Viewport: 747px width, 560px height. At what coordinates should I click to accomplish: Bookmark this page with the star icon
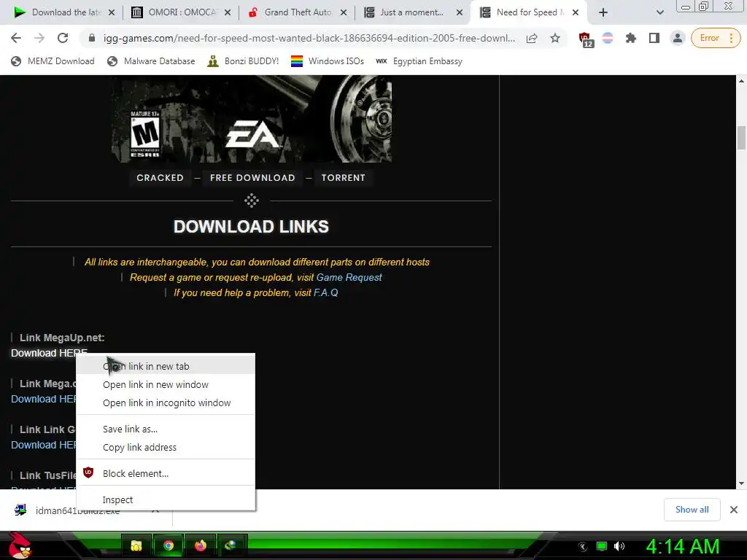[555, 38]
